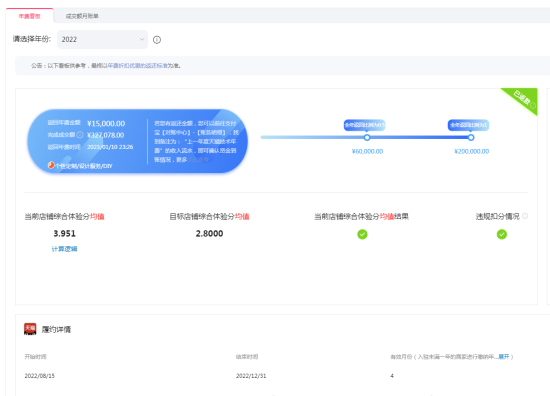550x396 pixels.
Task: Click the ¥60,000.00 milestone marker on the progress bar
Action: (x=367, y=137)
